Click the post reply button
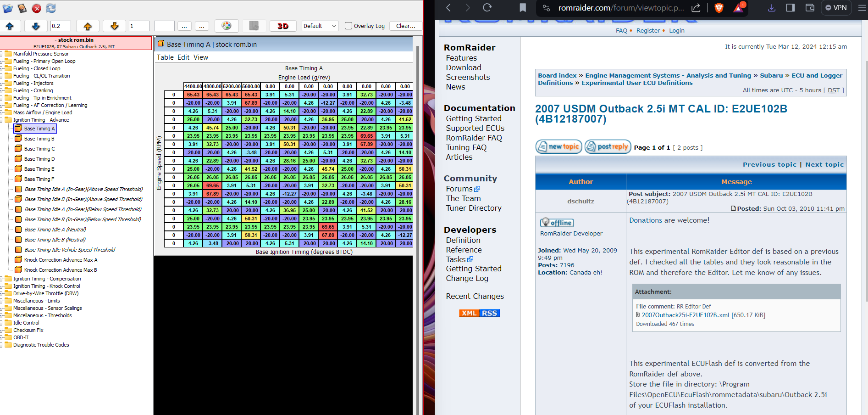The height and width of the screenshot is (415, 868). point(608,146)
